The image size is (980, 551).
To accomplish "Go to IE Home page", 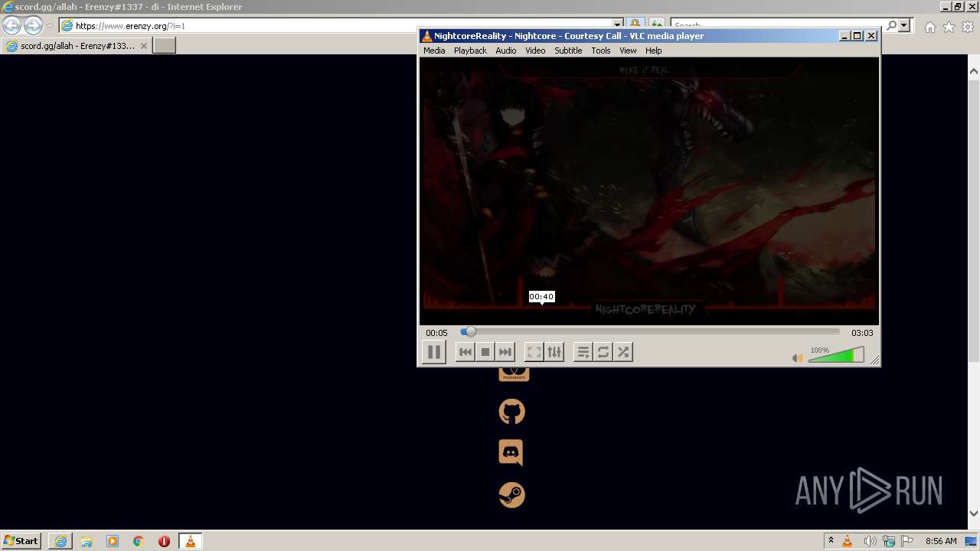I will coord(929,27).
